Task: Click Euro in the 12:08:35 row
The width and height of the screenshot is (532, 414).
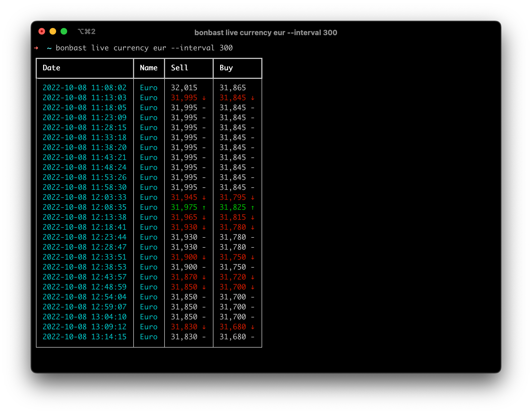Action: [x=149, y=207]
